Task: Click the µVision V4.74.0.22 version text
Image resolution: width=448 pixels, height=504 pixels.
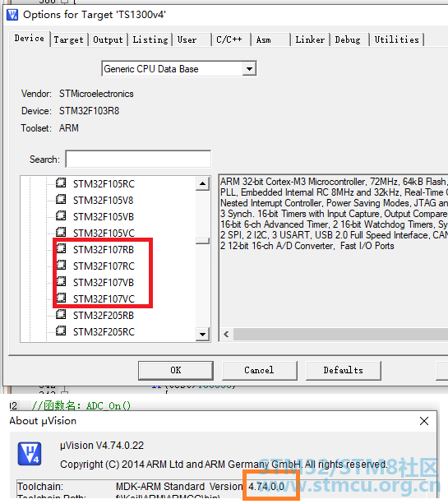Action: click(x=102, y=446)
